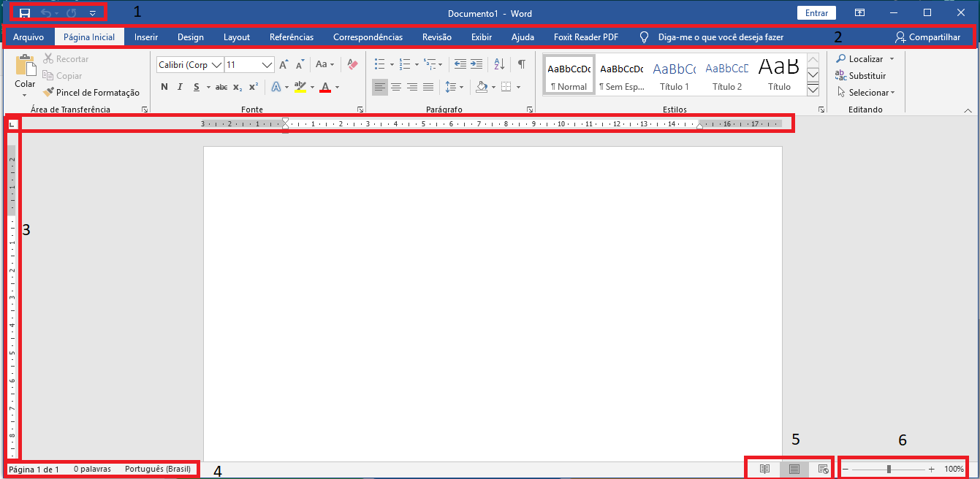Expand the Styles gallery more arrow

pos(813,90)
